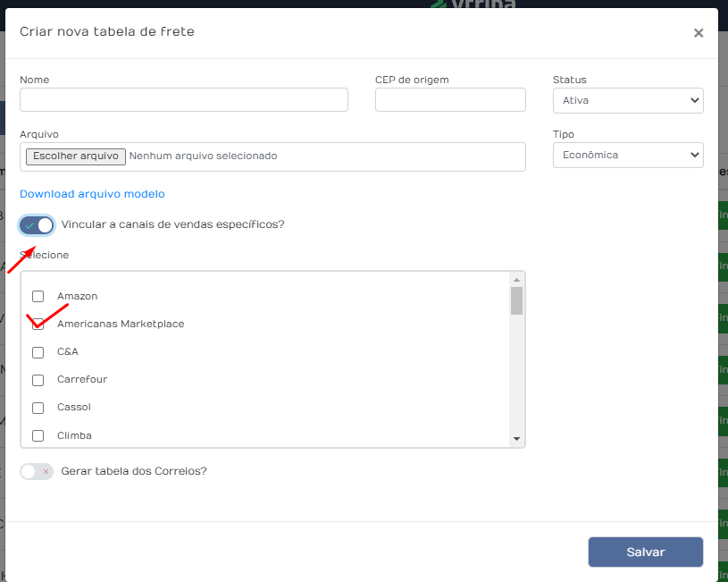The image size is (728, 582).
Task: Click the CEP de origem input field
Action: (x=450, y=99)
